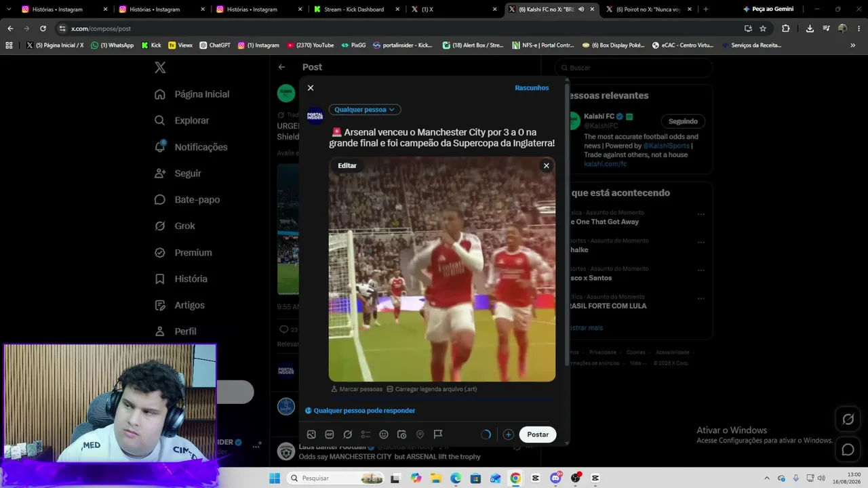Open Seguir in the sidebar
Image resolution: width=868 pixels, height=488 pixels.
tap(178, 174)
